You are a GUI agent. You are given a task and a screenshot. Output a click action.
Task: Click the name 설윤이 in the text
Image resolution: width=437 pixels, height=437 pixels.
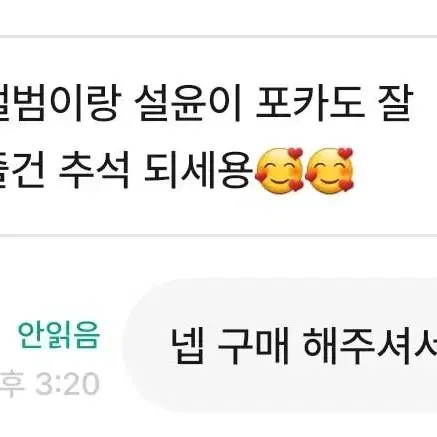188,103
